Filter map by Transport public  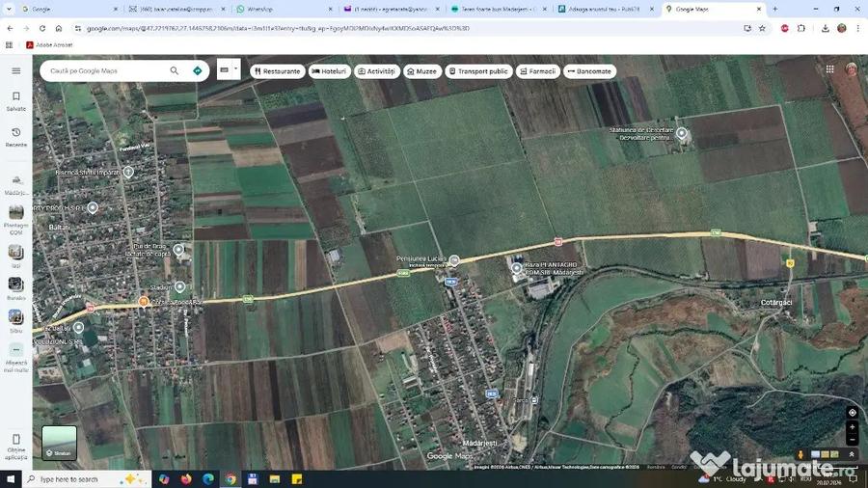pyautogui.click(x=478, y=71)
